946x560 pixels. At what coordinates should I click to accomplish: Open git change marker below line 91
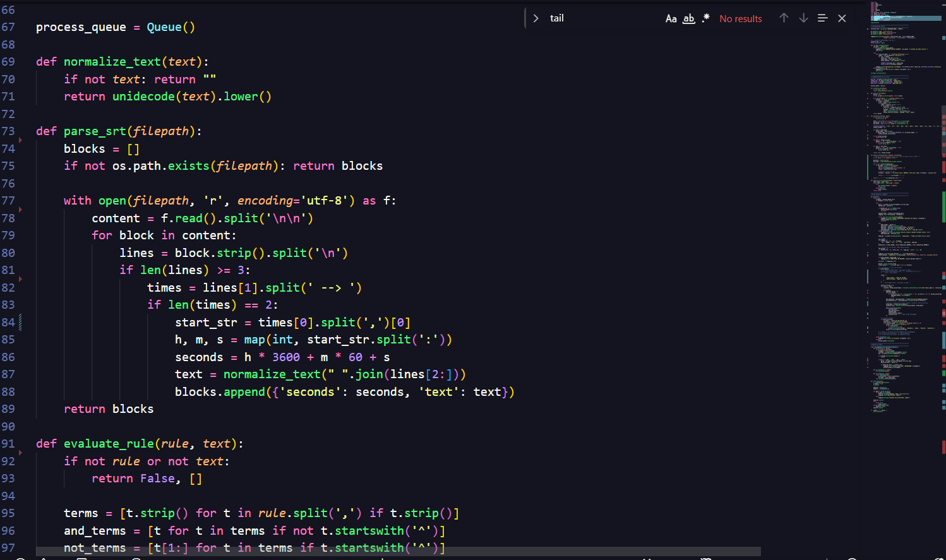pos(20,453)
